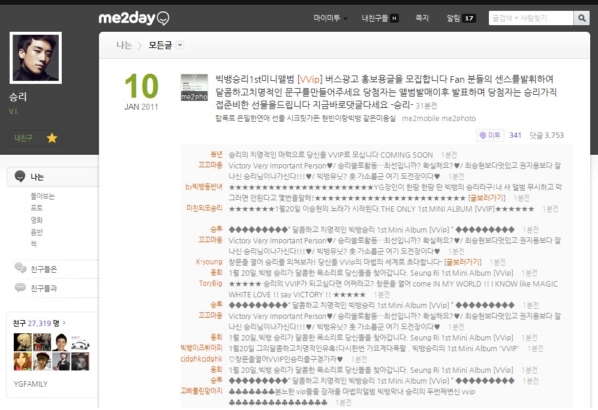Open the 내친구들 menu
This screenshot has width=598, height=410.
pyautogui.click(x=375, y=18)
